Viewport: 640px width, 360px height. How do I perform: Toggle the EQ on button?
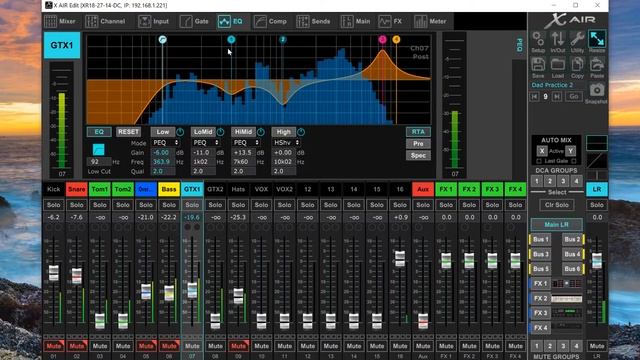pyautogui.click(x=99, y=132)
